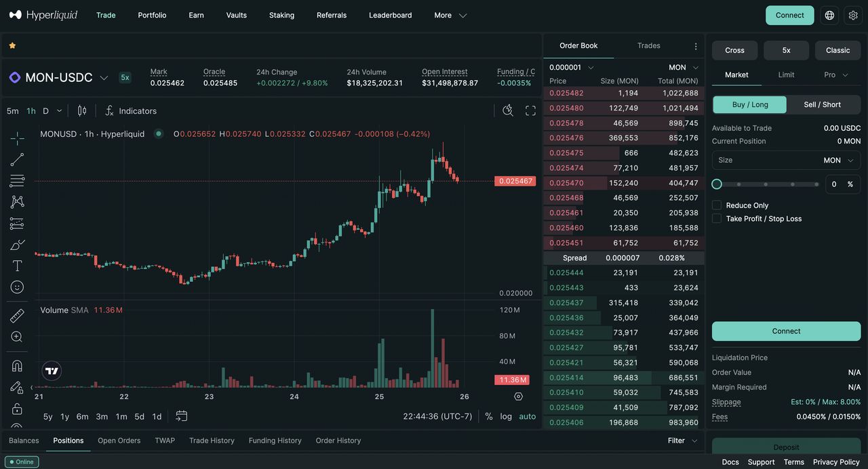868x469 pixels.
Task: Open the settings gear icon
Action: coord(853,15)
